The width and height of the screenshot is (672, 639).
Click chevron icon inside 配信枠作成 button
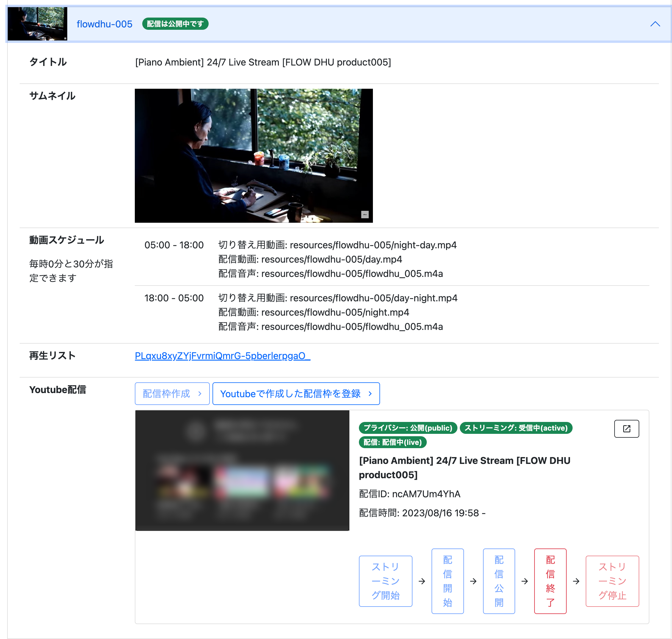click(200, 393)
